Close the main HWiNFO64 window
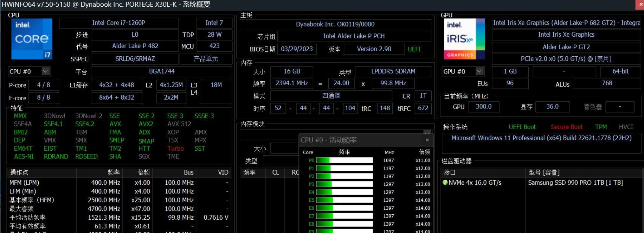The width and height of the screenshot is (644, 233). [x=640, y=4]
